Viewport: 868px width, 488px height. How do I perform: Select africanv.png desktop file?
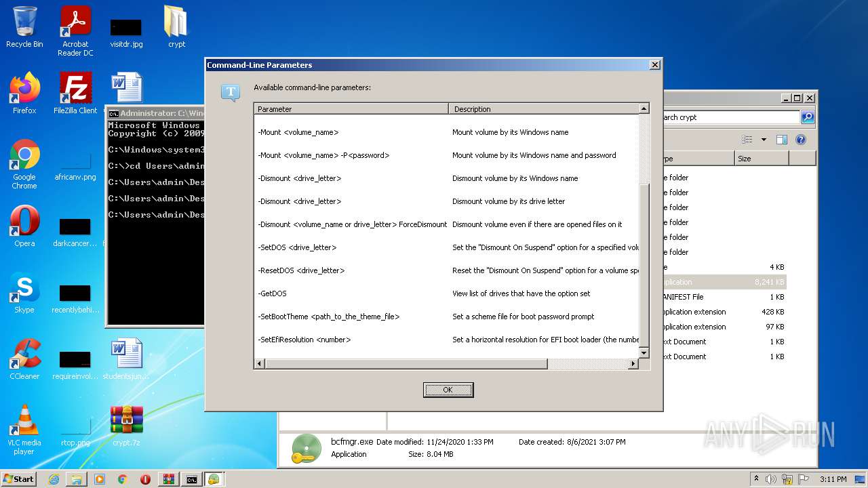75,167
